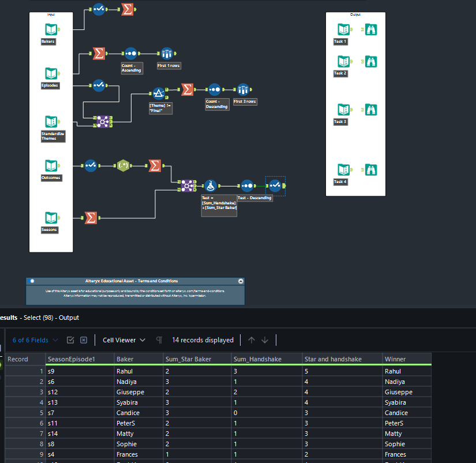Select the results row for Candice
This screenshot has height=463, width=476.
tap(127, 413)
